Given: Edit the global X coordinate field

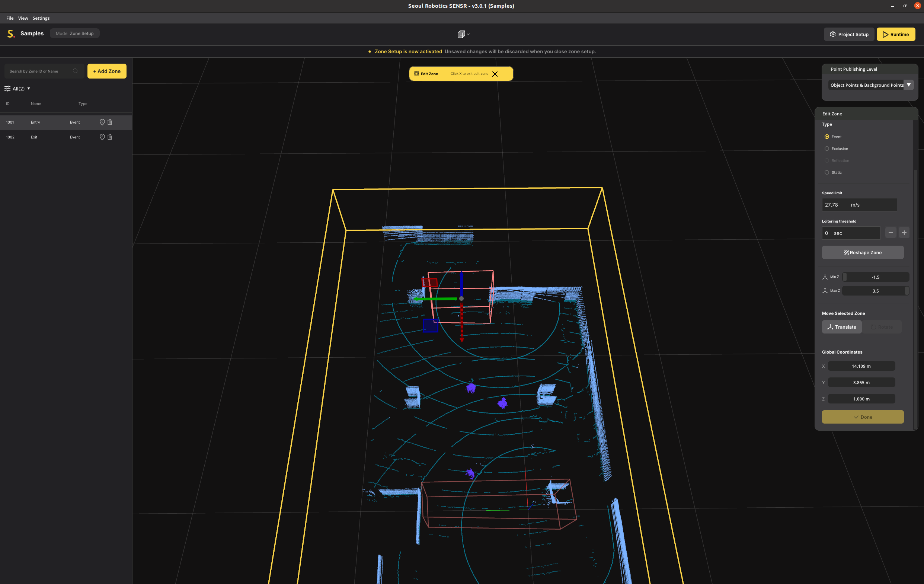Looking at the screenshot, I should click(861, 366).
